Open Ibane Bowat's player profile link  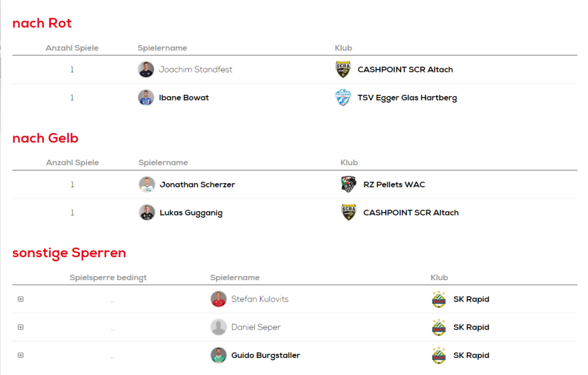(x=183, y=98)
